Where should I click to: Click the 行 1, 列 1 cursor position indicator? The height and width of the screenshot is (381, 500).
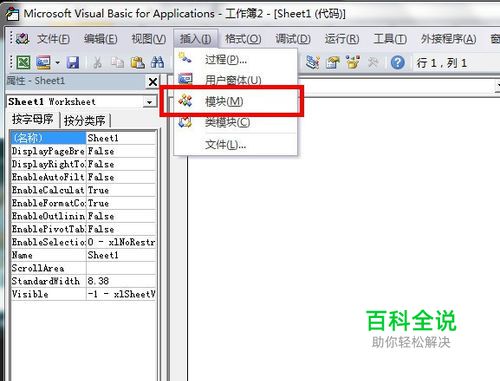coord(441,63)
